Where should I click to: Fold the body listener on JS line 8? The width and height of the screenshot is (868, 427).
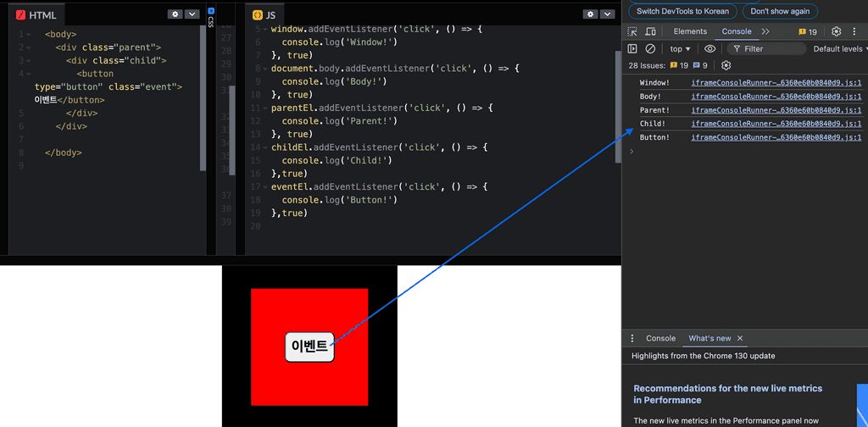(265, 69)
